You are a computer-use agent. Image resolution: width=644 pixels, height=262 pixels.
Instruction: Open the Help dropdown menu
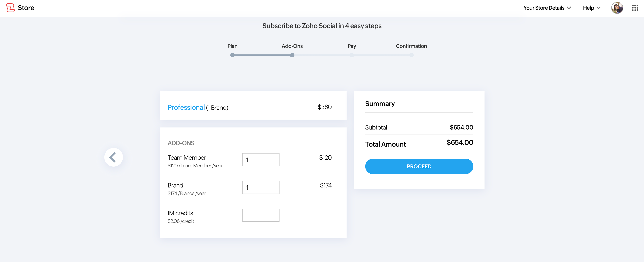(x=591, y=8)
